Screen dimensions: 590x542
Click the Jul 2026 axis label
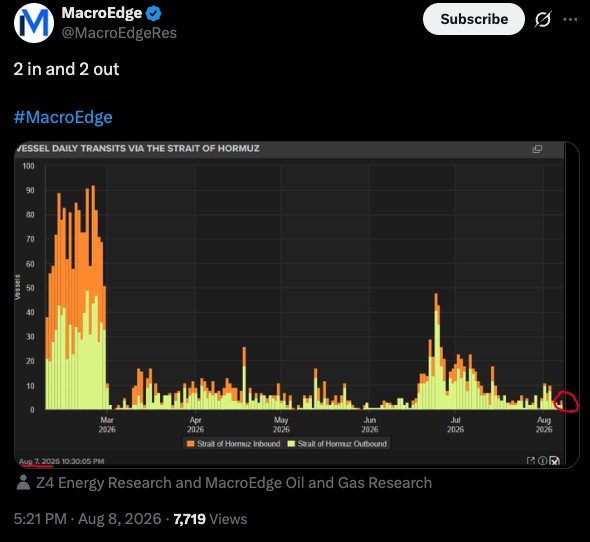click(x=455, y=425)
